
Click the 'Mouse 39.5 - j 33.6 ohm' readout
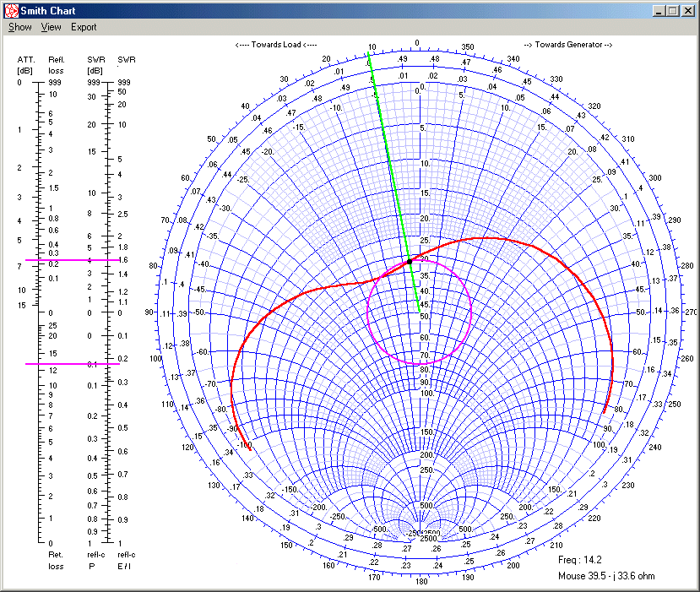tap(606, 576)
